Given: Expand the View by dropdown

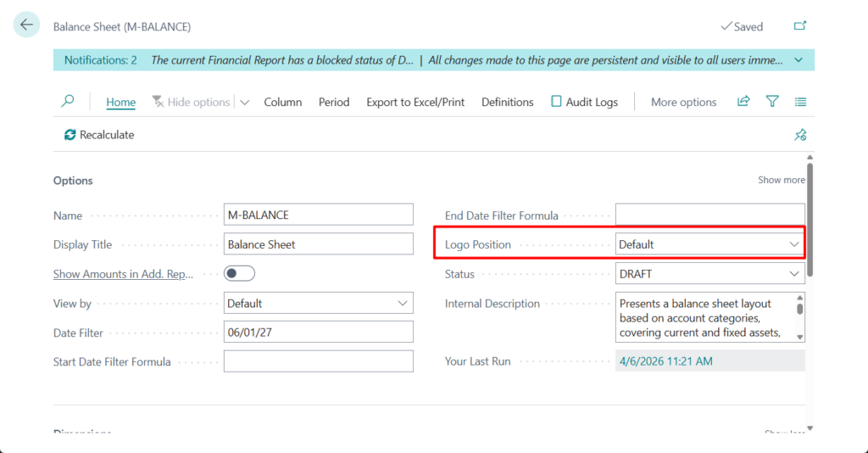Looking at the screenshot, I should (318, 304).
